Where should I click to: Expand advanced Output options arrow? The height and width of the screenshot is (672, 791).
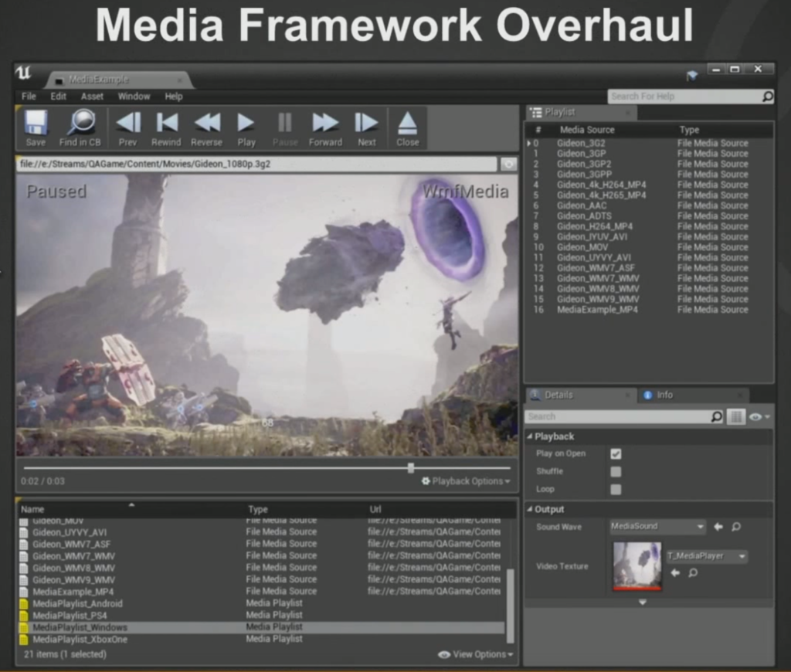coord(642,602)
